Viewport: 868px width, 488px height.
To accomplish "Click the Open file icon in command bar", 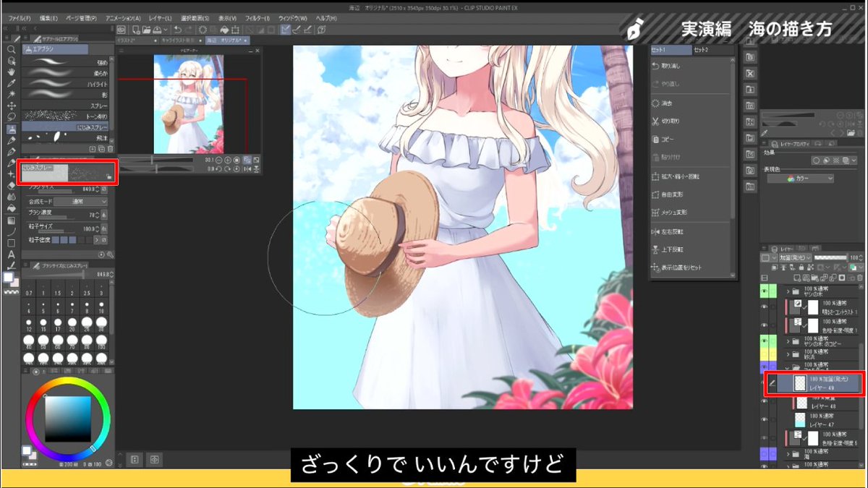I will click(147, 30).
